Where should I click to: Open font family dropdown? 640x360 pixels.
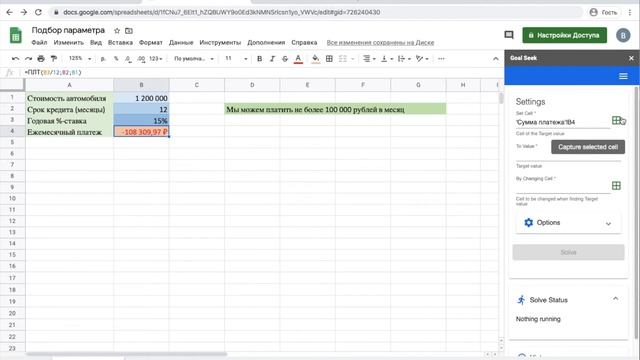coord(194,59)
